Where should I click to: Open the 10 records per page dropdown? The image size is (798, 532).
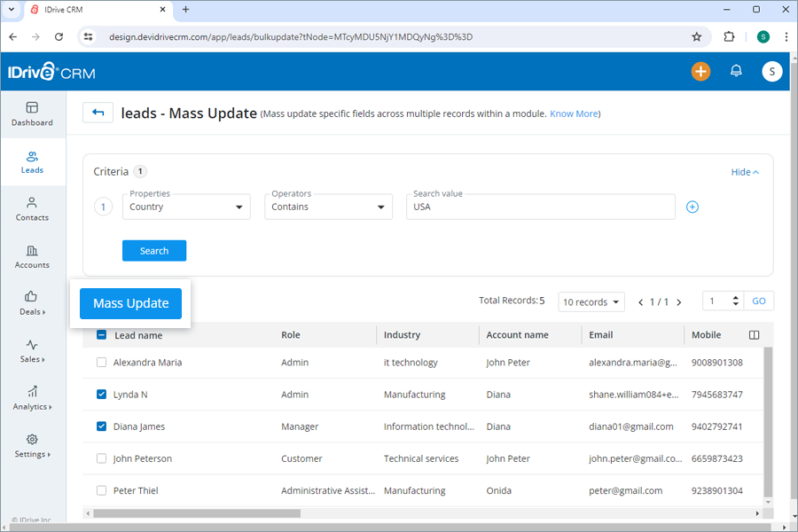point(591,301)
